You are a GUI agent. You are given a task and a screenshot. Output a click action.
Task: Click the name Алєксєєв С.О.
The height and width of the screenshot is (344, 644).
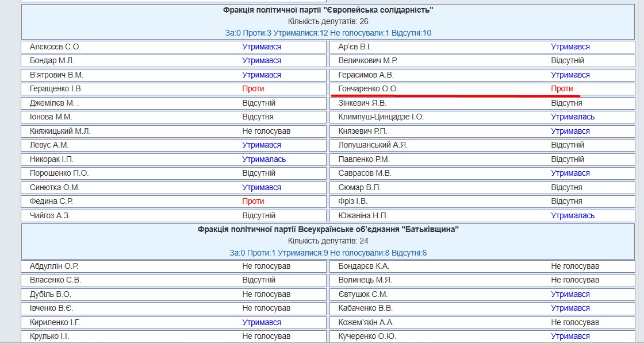55,47
